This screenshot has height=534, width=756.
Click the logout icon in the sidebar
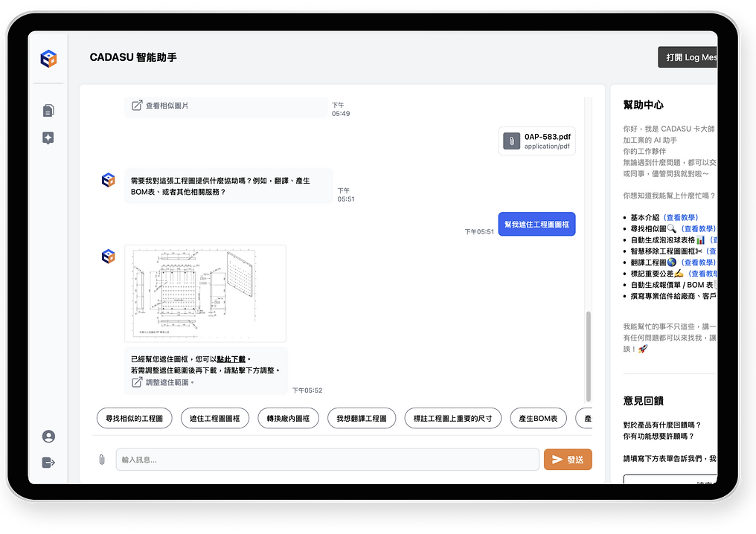click(48, 463)
